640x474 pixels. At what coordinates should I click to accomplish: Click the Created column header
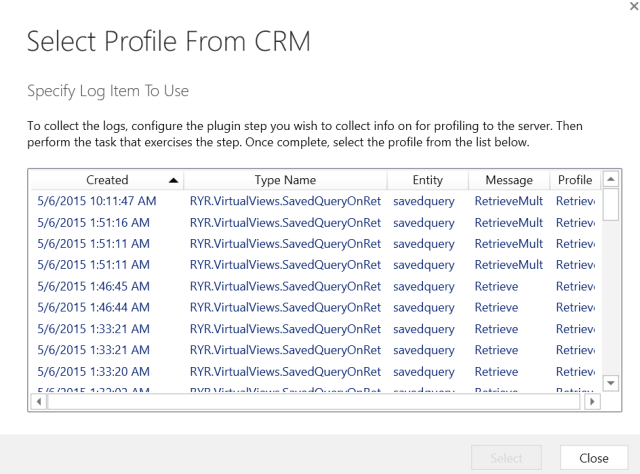click(107, 180)
